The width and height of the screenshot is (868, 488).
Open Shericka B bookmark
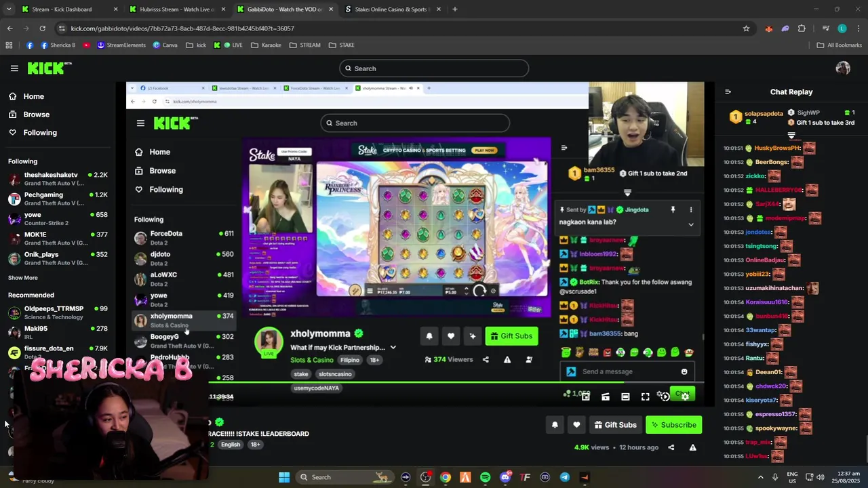(58, 45)
